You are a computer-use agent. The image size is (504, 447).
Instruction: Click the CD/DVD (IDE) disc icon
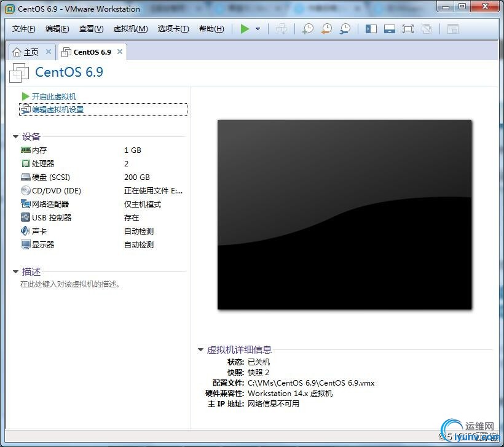point(25,190)
